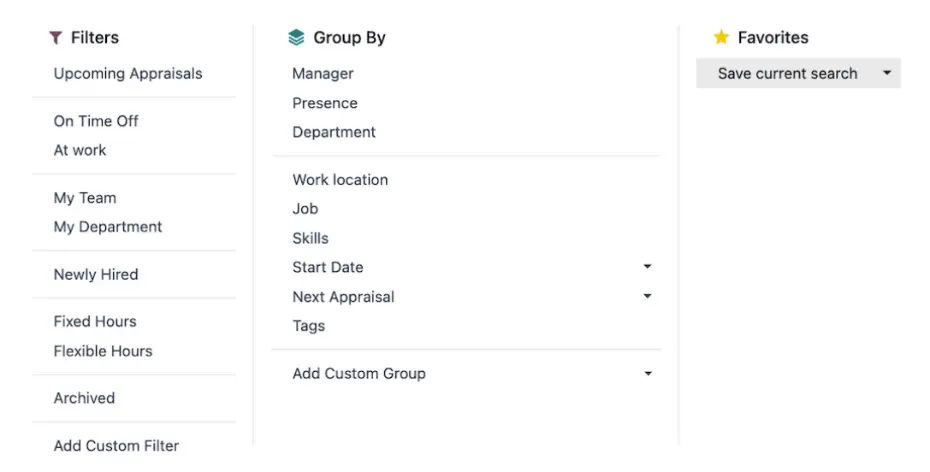The width and height of the screenshot is (930, 472).
Task: Toggle the At work filter
Action: tap(80, 150)
